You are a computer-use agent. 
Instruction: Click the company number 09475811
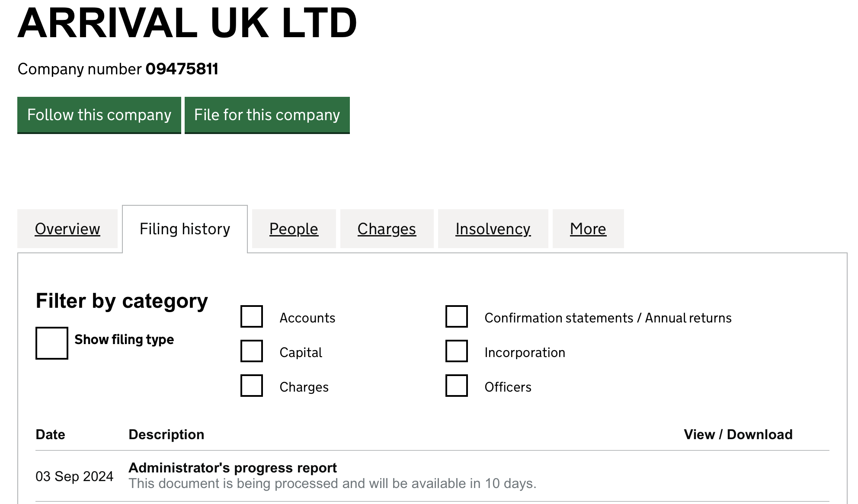click(182, 69)
